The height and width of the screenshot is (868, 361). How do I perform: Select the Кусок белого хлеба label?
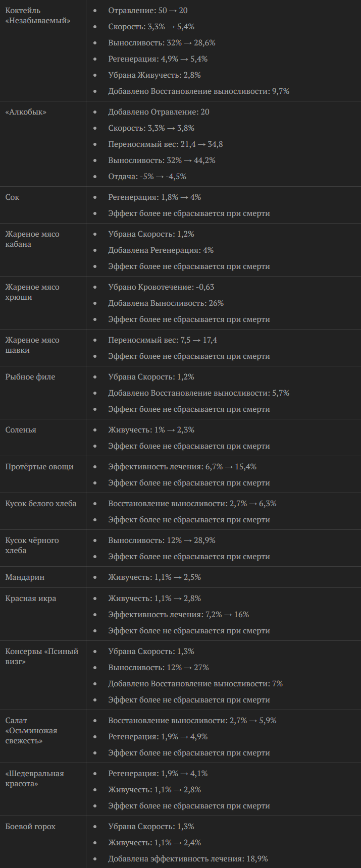[41, 504]
